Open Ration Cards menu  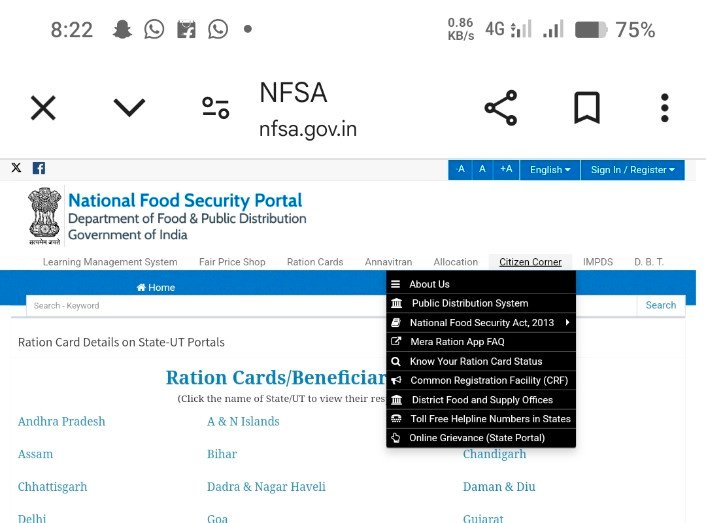(x=315, y=262)
